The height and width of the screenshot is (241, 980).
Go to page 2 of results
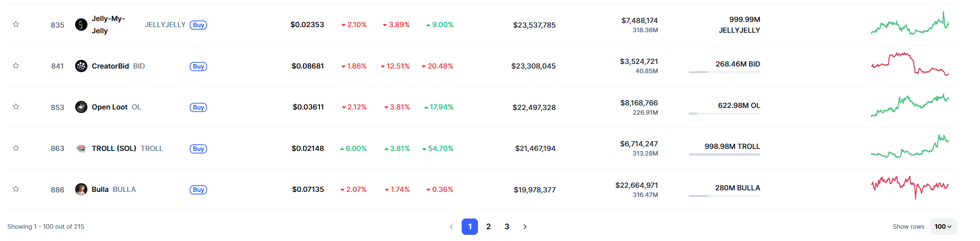point(489,227)
